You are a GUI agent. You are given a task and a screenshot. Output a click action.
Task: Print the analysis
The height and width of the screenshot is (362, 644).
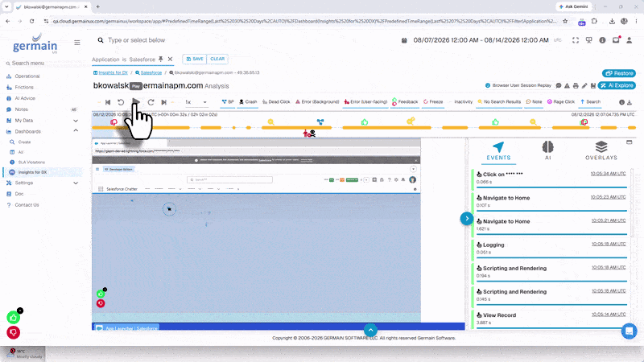point(576,86)
